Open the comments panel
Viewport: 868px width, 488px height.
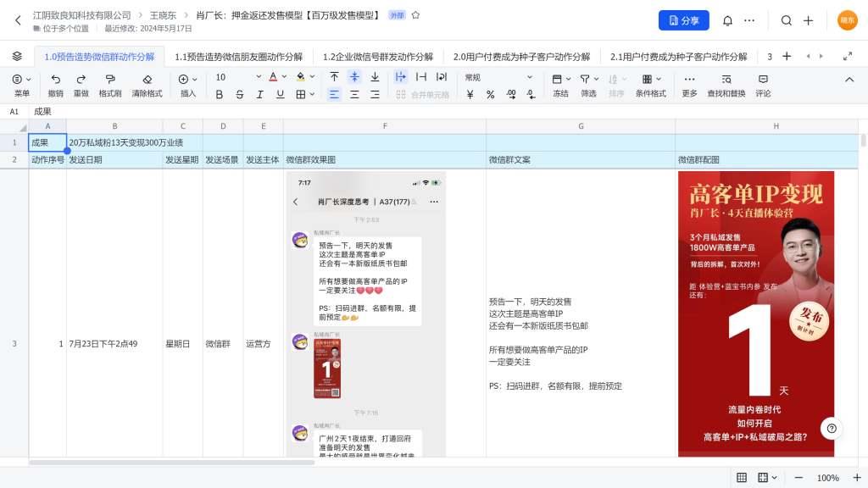[x=763, y=86]
